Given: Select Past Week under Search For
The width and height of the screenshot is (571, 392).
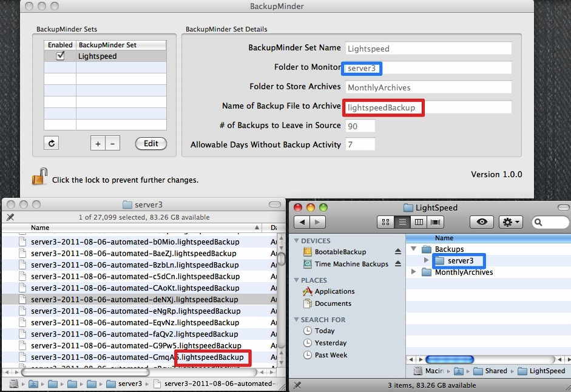Looking at the screenshot, I should pyautogui.click(x=325, y=355).
